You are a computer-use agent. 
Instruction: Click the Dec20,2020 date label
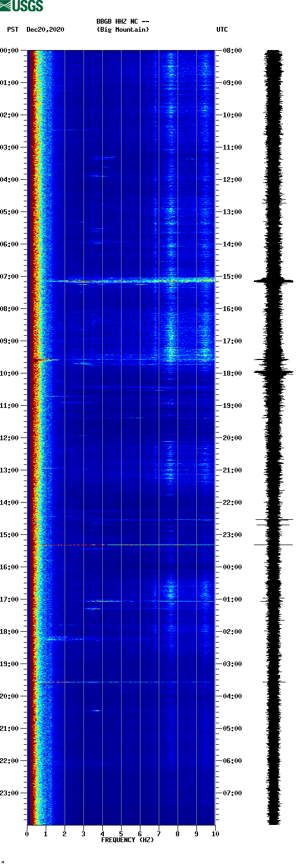point(45,30)
